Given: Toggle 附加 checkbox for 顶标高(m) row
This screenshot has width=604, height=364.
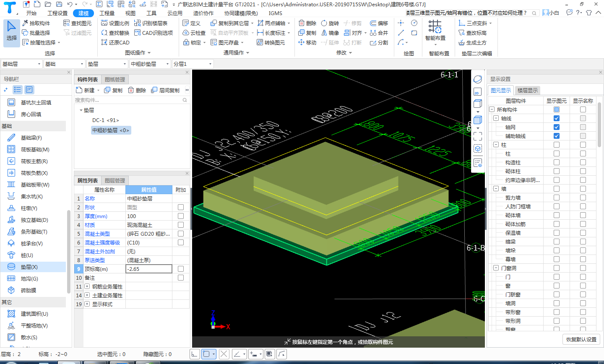Looking at the screenshot, I should (x=181, y=269).
